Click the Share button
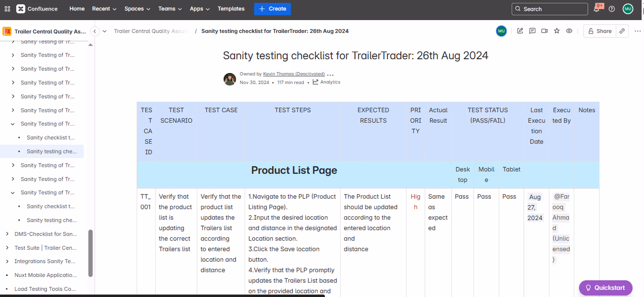644x297 pixels. click(600, 31)
